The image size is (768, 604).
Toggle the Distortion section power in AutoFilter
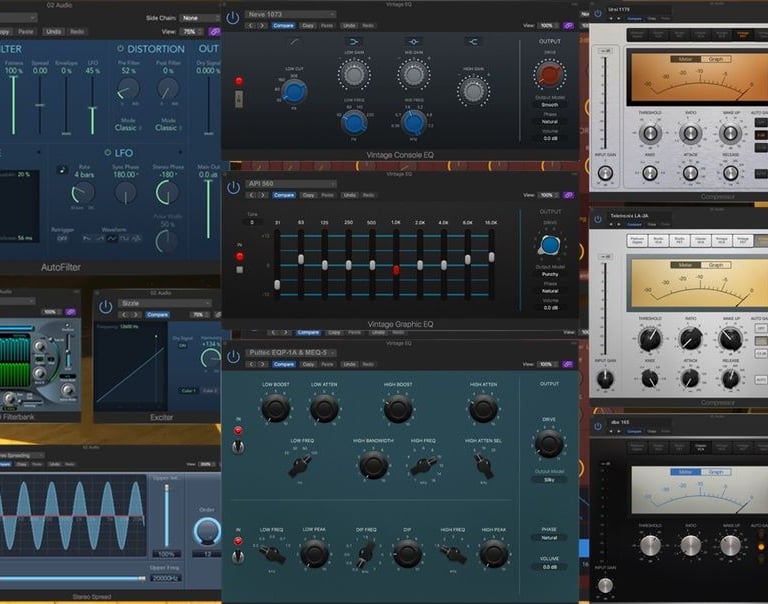(x=120, y=49)
